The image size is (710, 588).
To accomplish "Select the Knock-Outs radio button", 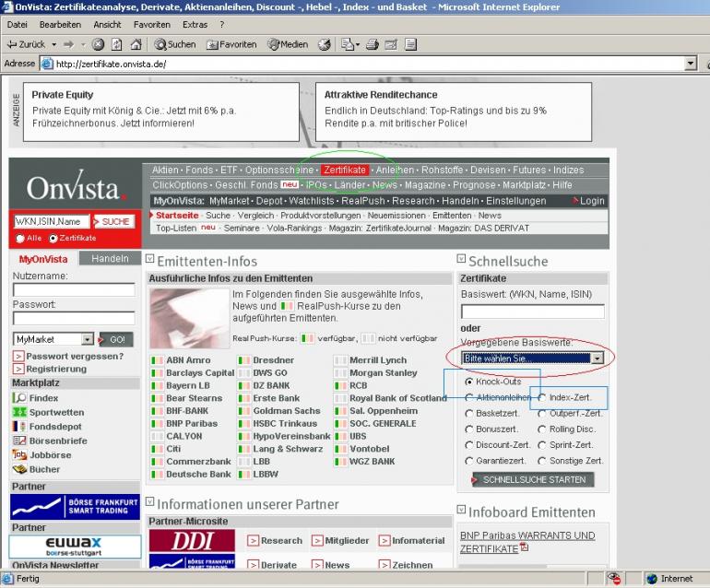I will pos(469,382).
